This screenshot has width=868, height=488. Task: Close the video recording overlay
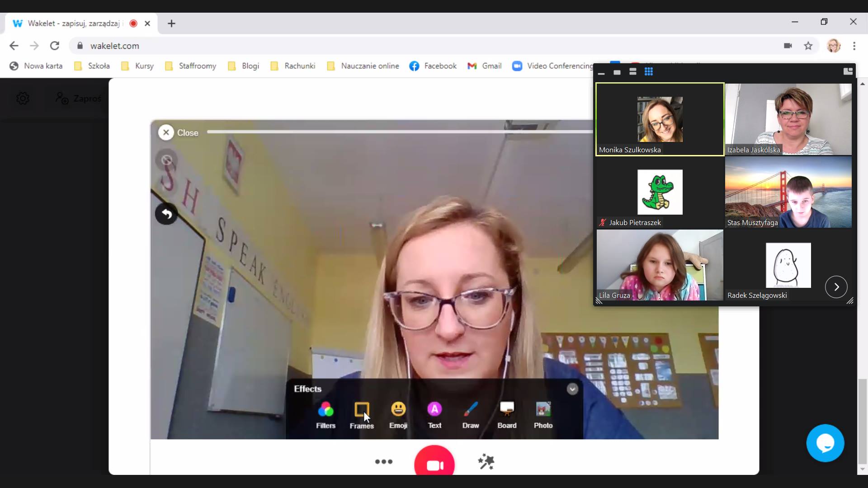click(166, 132)
